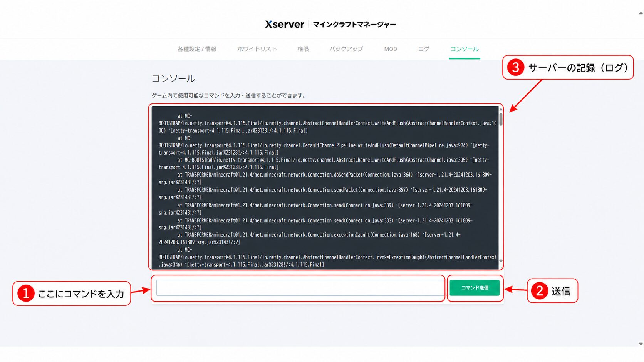Click the Xserver logo
The height and width of the screenshot is (362, 644).
pos(285,24)
